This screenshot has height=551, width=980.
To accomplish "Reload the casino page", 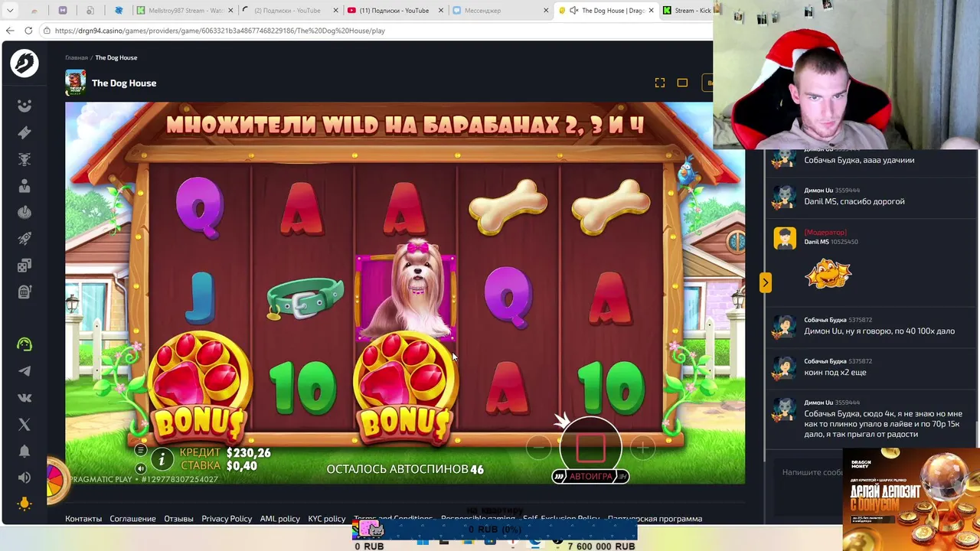I will 28,31.
